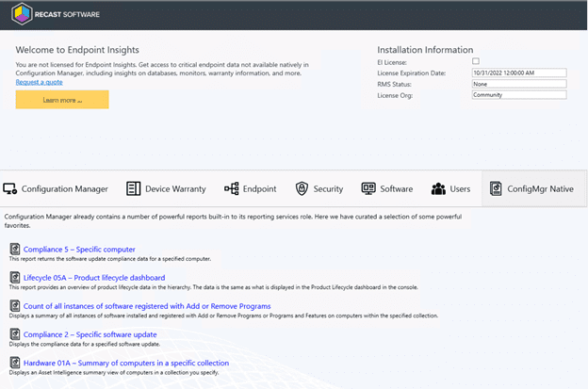The image size is (588, 389).
Task: Click the Software tab icon
Action: pos(368,188)
